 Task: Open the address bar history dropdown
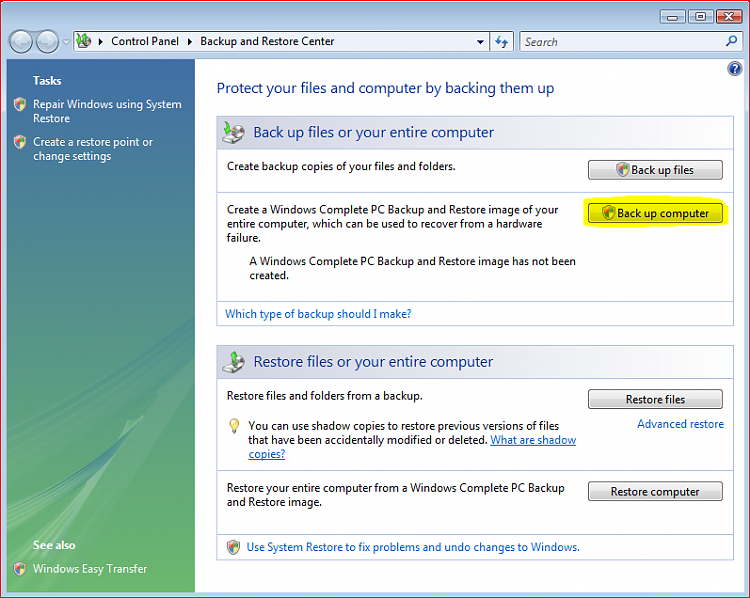coord(480,42)
